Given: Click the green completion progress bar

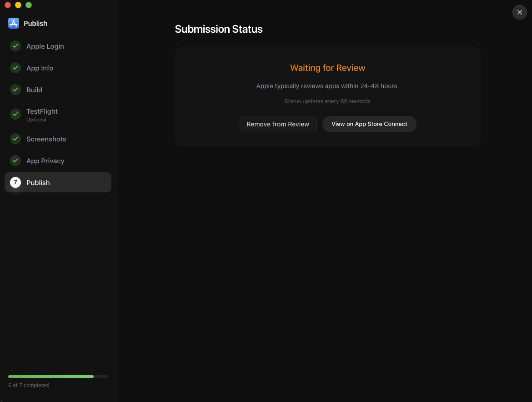Looking at the screenshot, I should (x=51, y=377).
